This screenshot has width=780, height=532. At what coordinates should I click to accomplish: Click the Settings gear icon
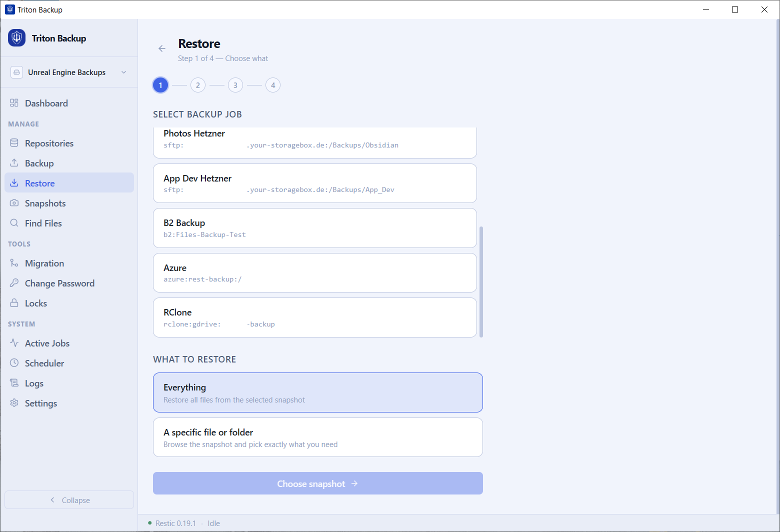14,403
